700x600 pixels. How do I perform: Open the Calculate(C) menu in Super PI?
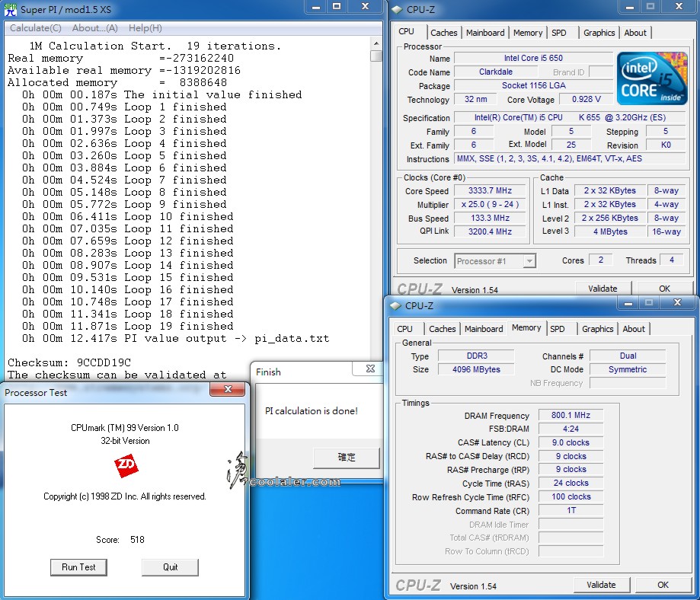(35, 27)
